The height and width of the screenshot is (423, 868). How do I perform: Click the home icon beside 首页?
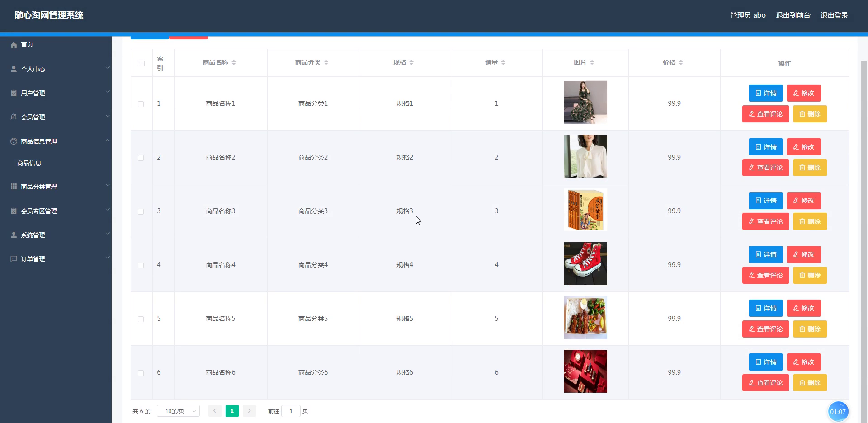pos(14,45)
